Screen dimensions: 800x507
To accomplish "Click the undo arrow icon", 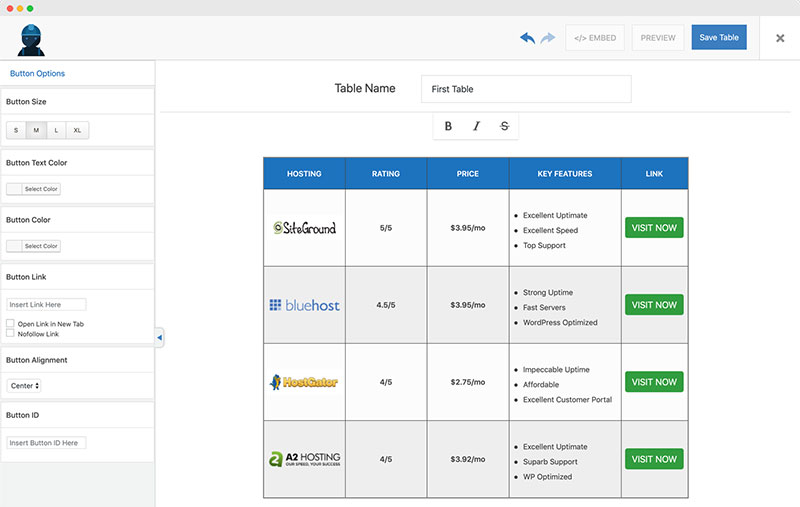I will click(528, 38).
